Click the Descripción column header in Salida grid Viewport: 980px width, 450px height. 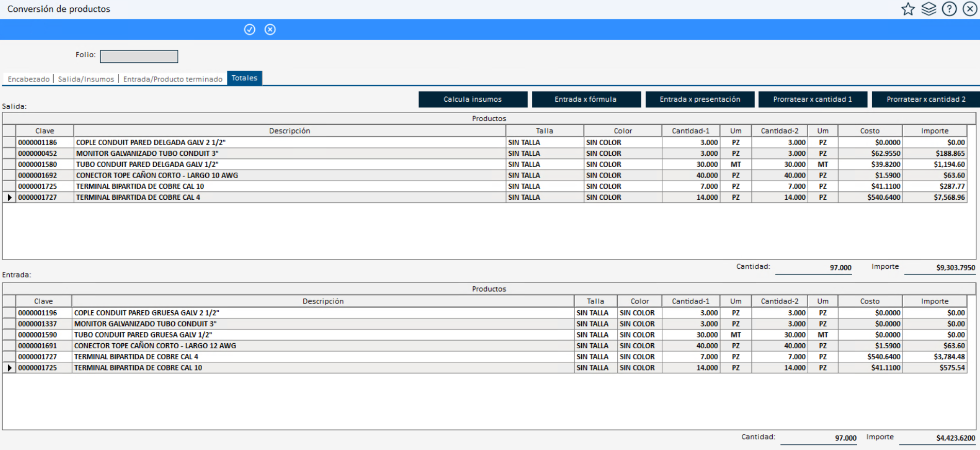289,131
